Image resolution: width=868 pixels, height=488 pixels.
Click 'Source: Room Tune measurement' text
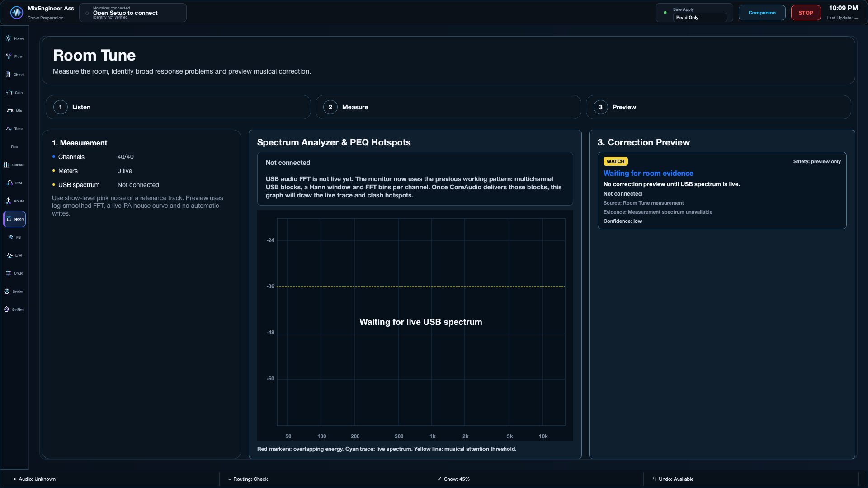[x=643, y=203]
